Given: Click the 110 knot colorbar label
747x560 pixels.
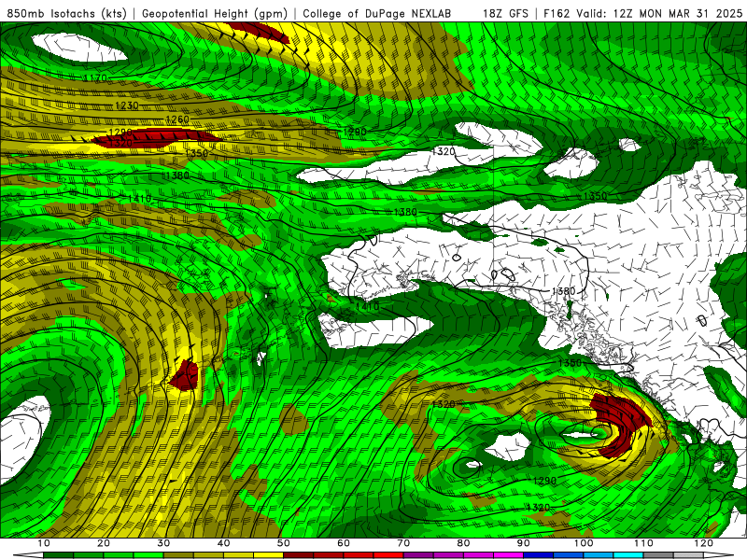Looking at the screenshot, I should point(643,543).
